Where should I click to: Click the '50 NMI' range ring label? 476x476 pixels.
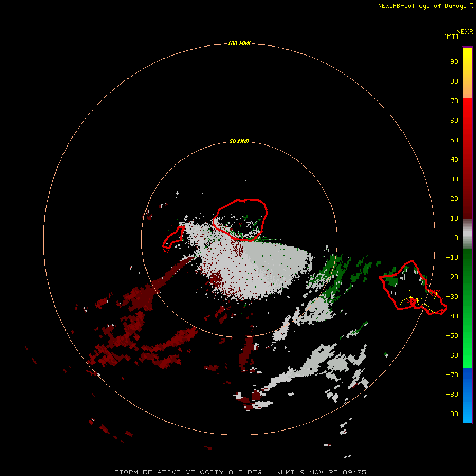click(239, 141)
